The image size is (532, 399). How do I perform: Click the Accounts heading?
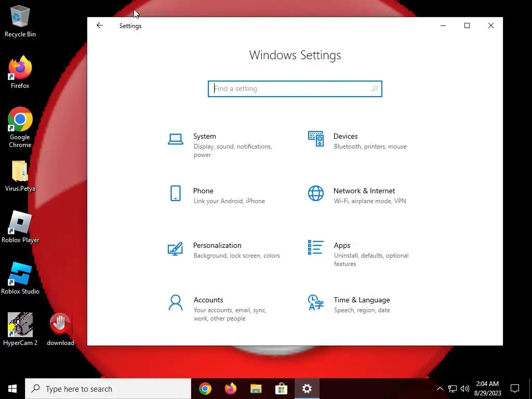(208, 300)
